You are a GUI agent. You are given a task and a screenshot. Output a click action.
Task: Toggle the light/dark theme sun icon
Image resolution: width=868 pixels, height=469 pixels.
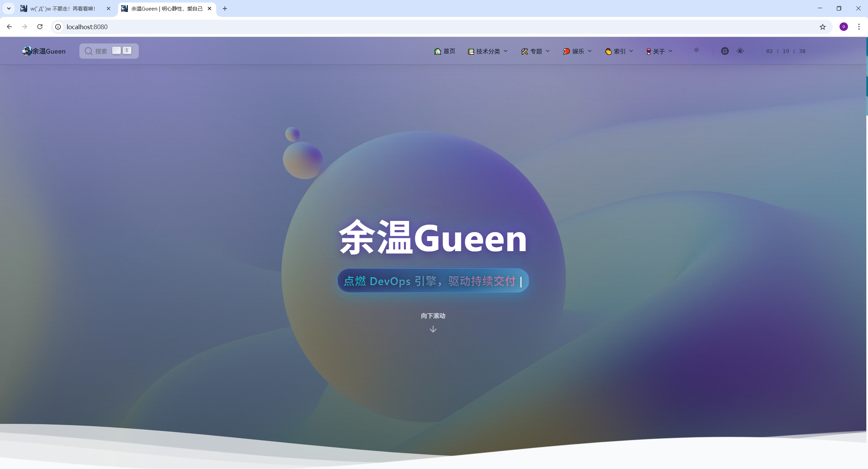pos(696,50)
